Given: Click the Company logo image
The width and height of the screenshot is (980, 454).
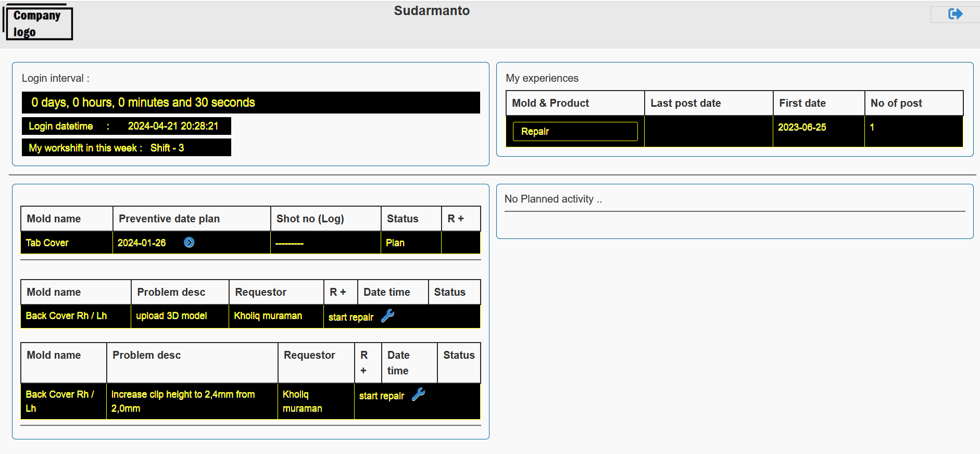Looking at the screenshot, I should pos(38,23).
